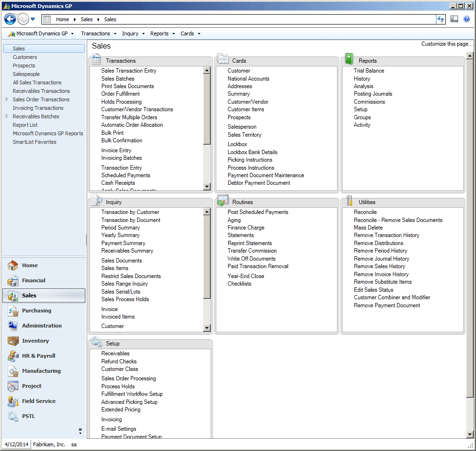The image size is (476, 451).
Task: Click scroll down arrow in Transactions list
Action: [x=207, y=186]
